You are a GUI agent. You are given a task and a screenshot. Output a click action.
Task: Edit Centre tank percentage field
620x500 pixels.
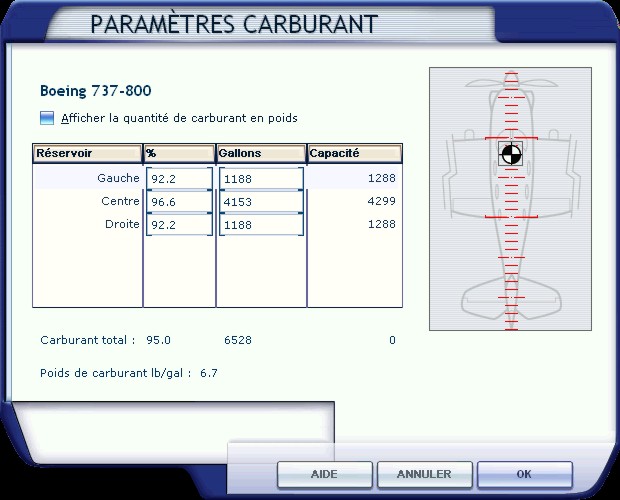click(180, 202)
